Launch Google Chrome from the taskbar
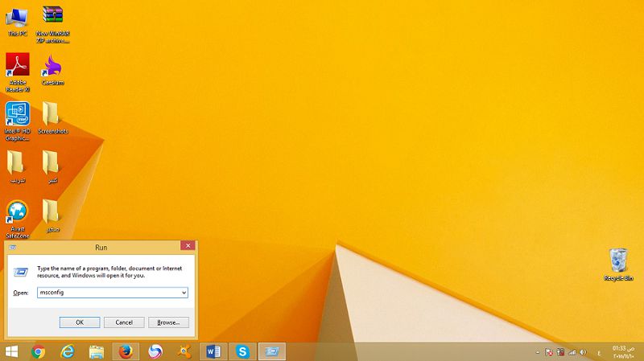 [x=38, y=351]
